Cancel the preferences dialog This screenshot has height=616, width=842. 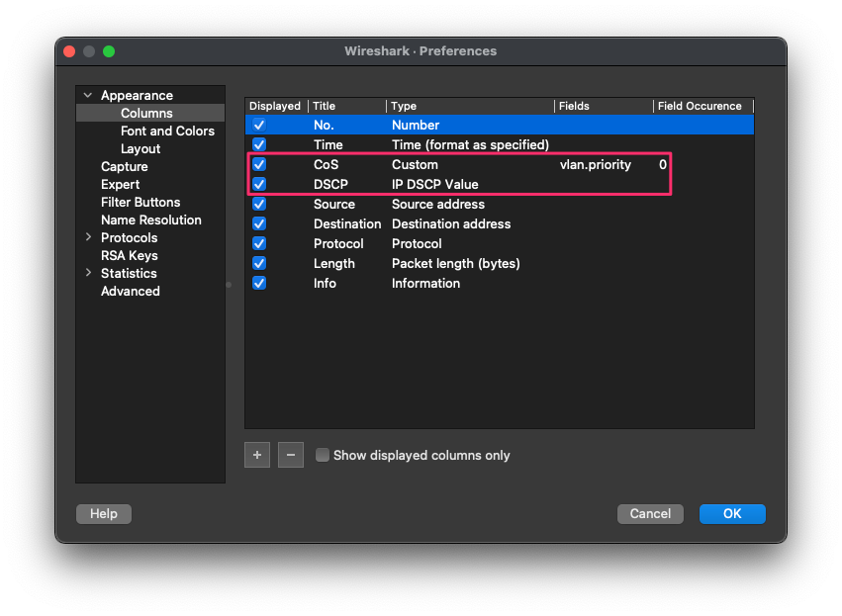(x=650, y=513)
